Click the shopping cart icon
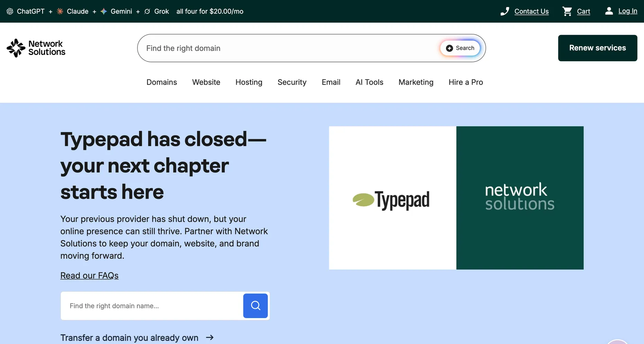The height and width of the screenshot is (344, 644). [567, 11]
